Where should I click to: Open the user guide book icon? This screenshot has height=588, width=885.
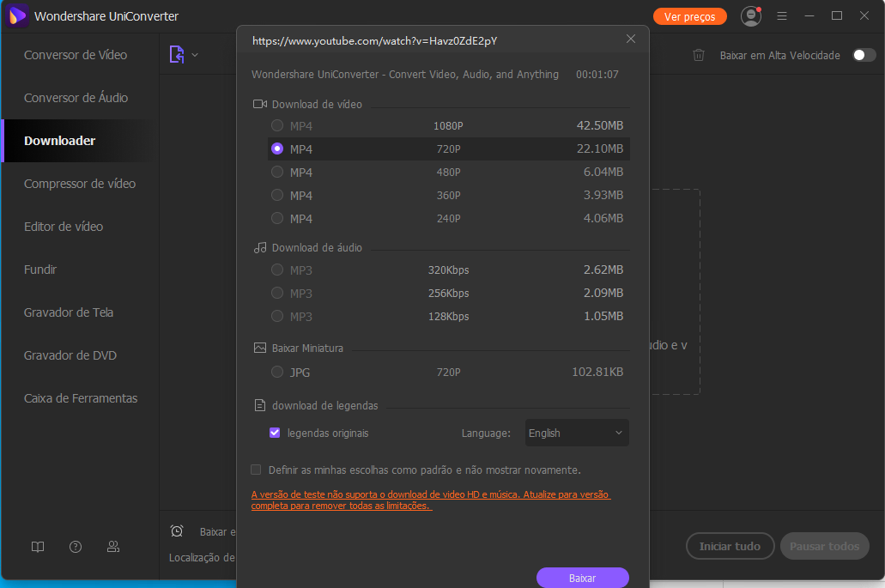[x=38, y=547]
